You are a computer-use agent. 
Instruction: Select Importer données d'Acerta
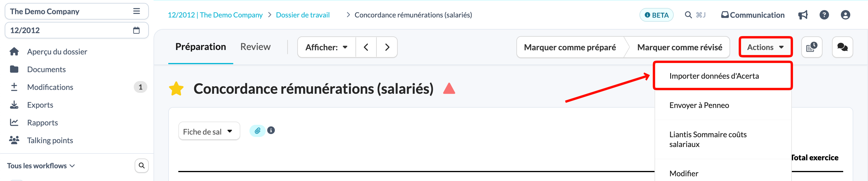[x=722, y=76]
